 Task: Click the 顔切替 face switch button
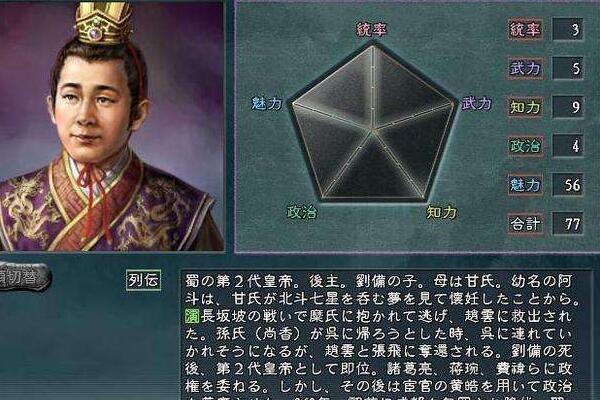point(24,278)
